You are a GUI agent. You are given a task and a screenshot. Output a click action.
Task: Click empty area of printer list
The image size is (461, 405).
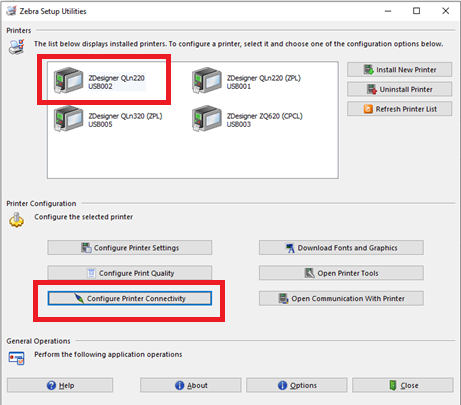click(193, 155)
